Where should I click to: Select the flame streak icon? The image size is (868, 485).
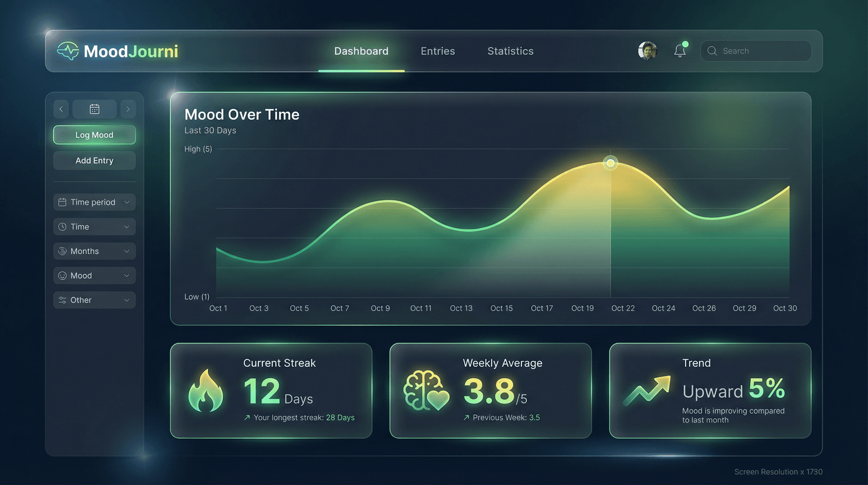tap(206, 390)
